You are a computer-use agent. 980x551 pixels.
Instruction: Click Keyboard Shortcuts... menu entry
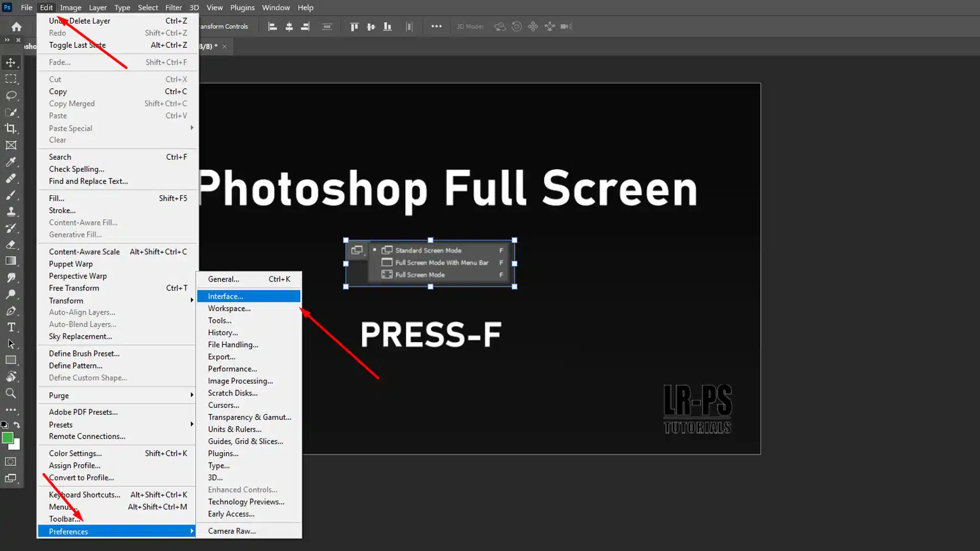coord(85,494)
